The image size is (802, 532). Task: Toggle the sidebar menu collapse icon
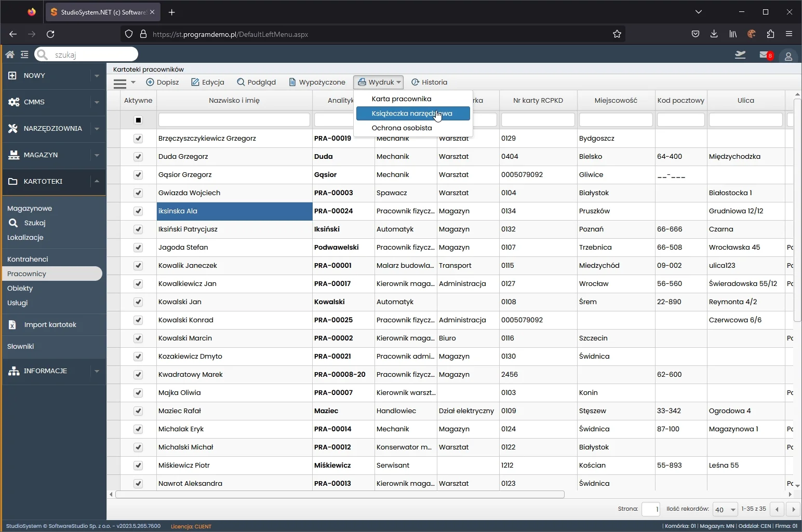pos(24,54)
